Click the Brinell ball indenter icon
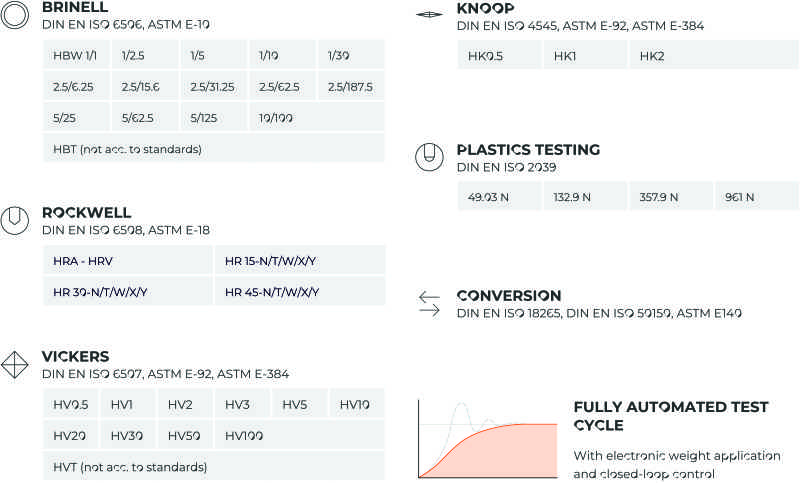 click(15, 15)
